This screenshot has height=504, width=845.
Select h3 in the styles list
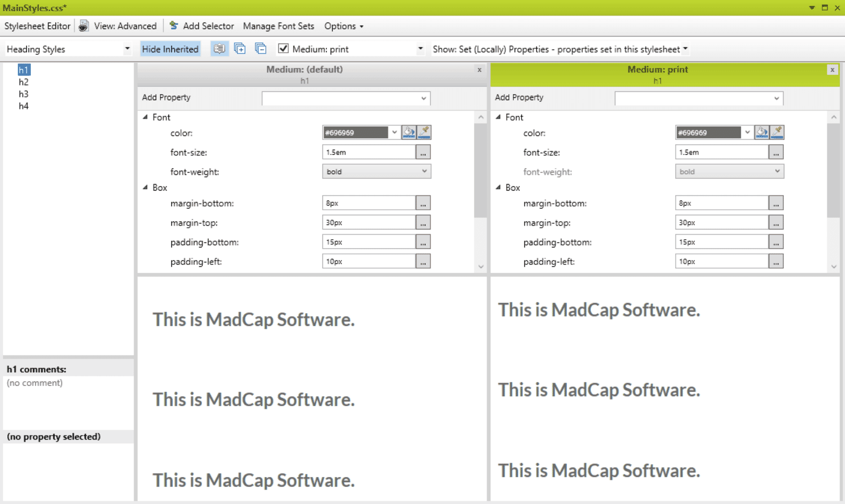24,94
